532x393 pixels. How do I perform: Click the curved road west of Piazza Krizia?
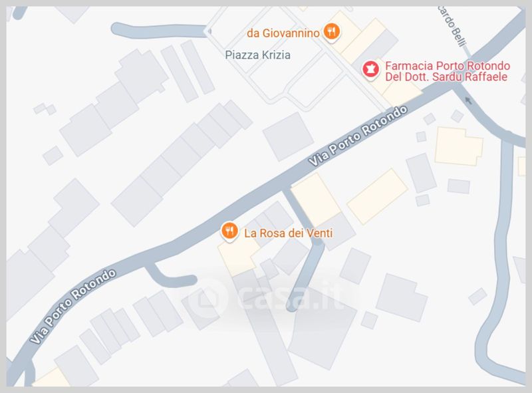[x=160, y=30]
